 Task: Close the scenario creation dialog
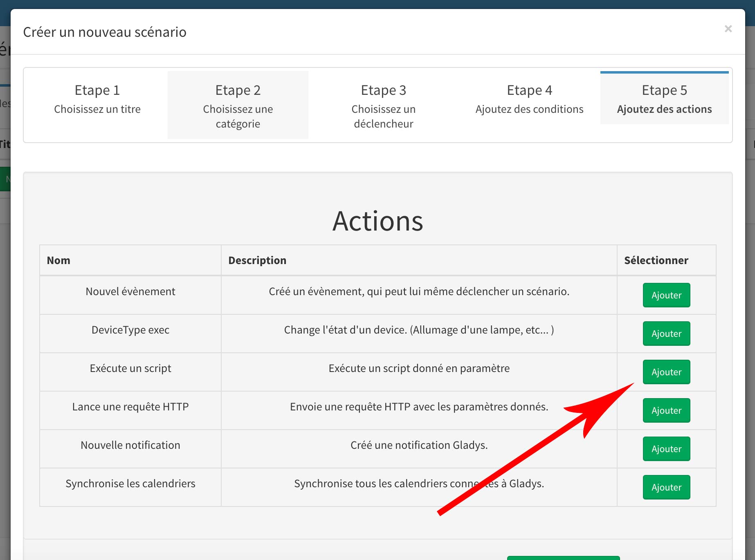coord(728,29)
